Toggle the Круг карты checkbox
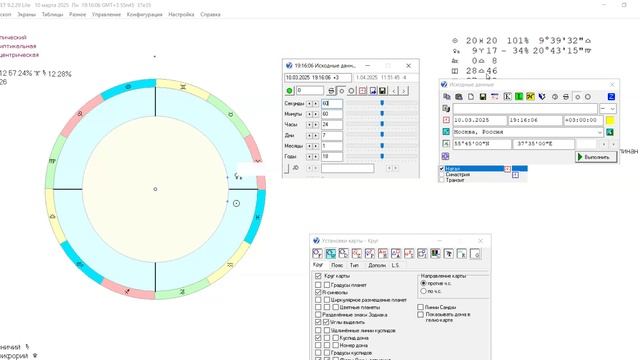The height and width of the screenshot is (360, 640). point(318,276)
